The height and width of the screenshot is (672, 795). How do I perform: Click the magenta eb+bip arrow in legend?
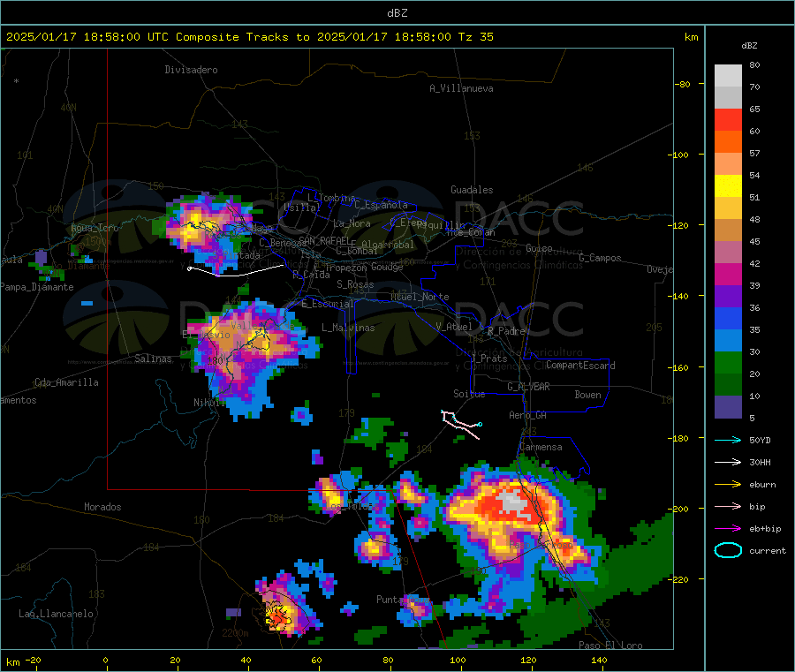point(728,529)
